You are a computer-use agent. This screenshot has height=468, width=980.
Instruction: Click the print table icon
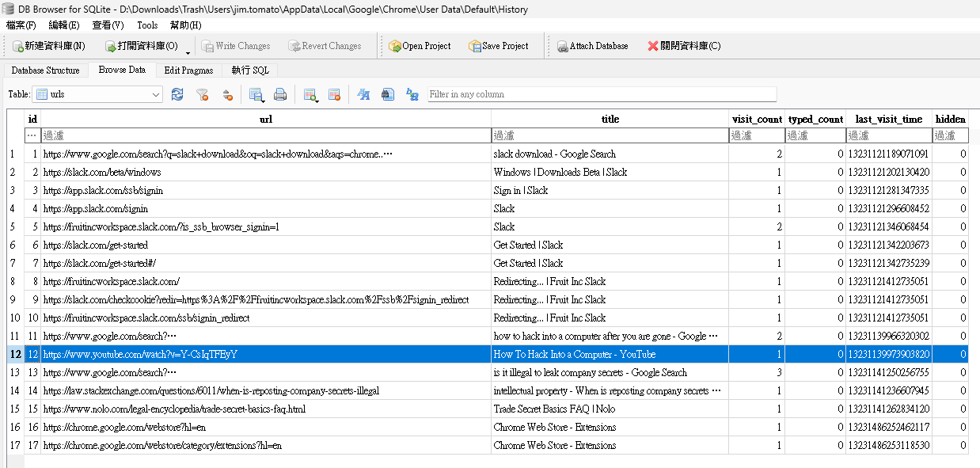(280, 94)
